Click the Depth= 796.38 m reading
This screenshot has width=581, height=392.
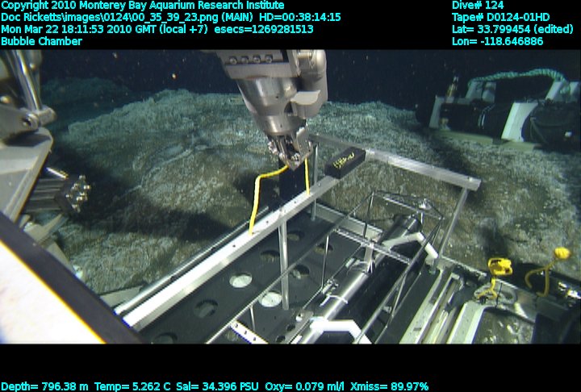click(x=45, y=386)
